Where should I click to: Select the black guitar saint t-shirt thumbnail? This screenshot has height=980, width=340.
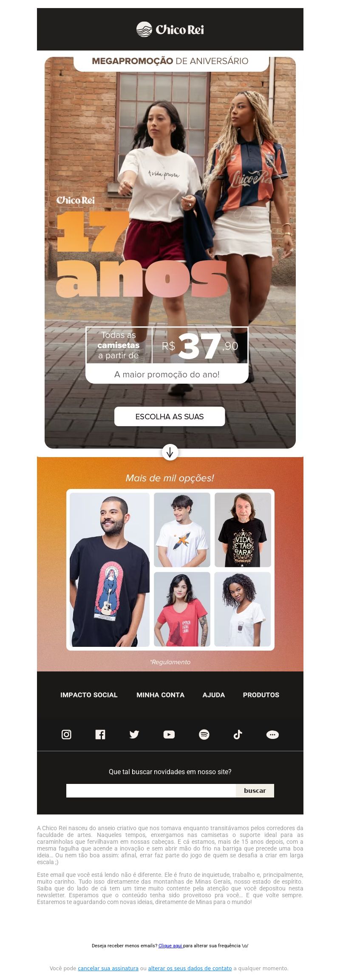[110, 570]
